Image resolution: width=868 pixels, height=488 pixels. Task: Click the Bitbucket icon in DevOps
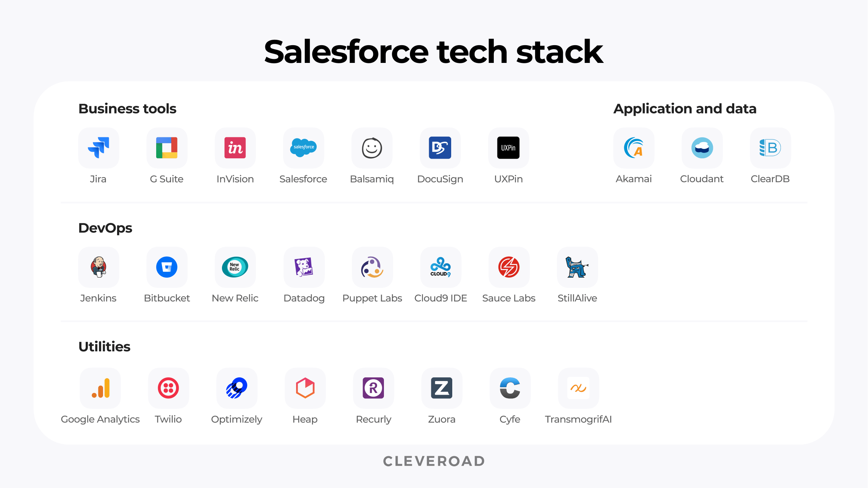[x=167, y=267]
